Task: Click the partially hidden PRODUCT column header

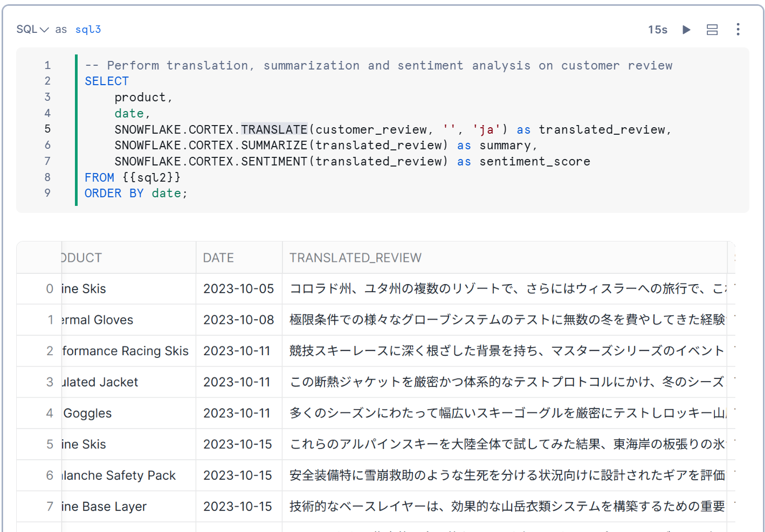Action: 82,258
